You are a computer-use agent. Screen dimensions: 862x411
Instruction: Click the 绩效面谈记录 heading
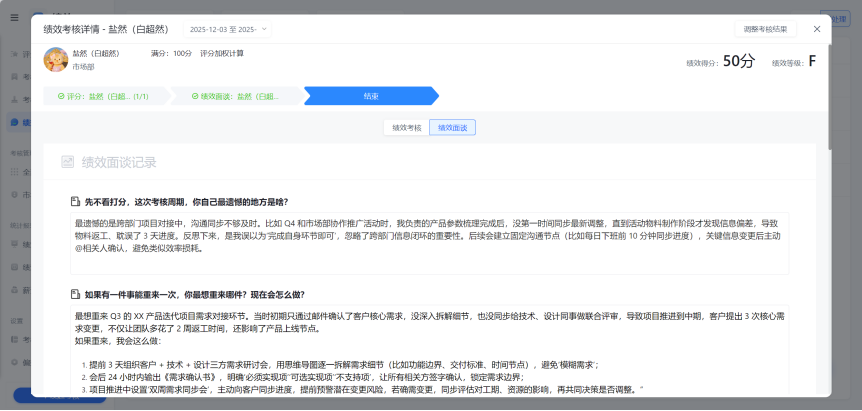tap(119, 162)
